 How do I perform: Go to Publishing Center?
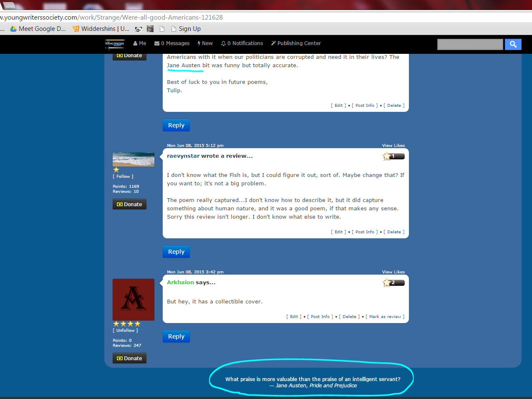pyautogui.click(x=296, y=43)
